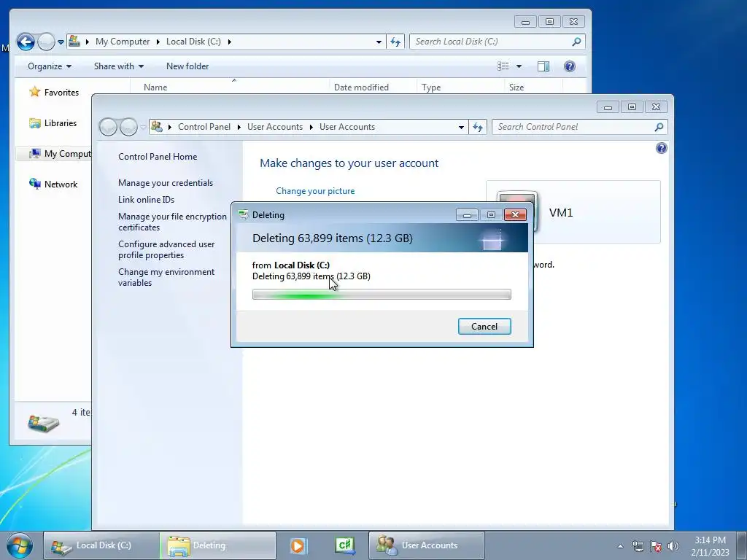
Task: Select Favorites in navigation pane
Action: tap(54, 92)
